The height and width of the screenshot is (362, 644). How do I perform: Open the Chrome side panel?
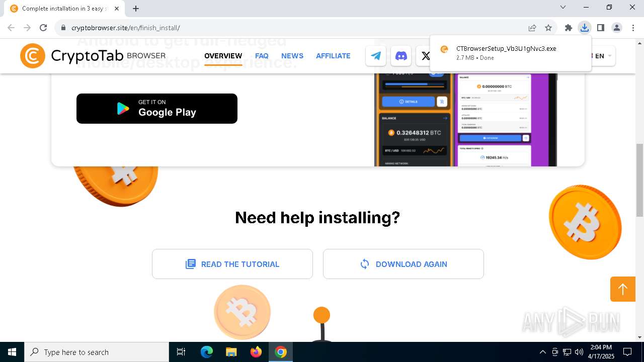pos(601,28)
